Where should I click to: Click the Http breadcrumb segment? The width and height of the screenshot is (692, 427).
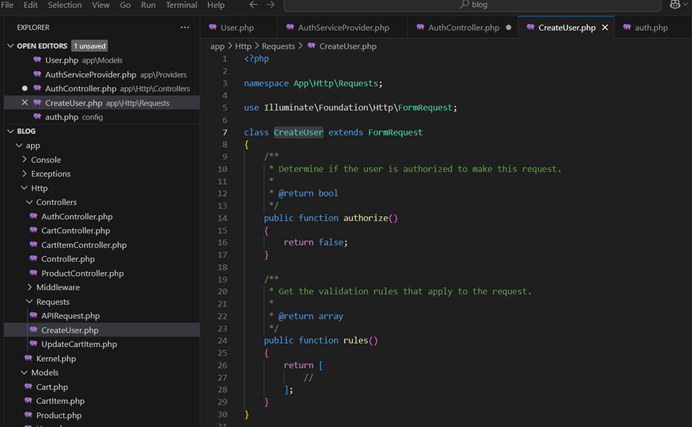click(x=243, y=46)
